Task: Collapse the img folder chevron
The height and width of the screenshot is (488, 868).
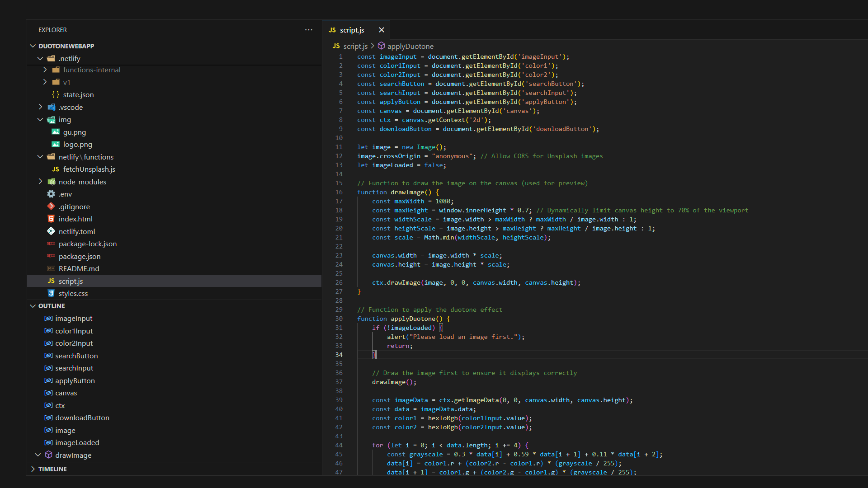Action: point(40,119)
